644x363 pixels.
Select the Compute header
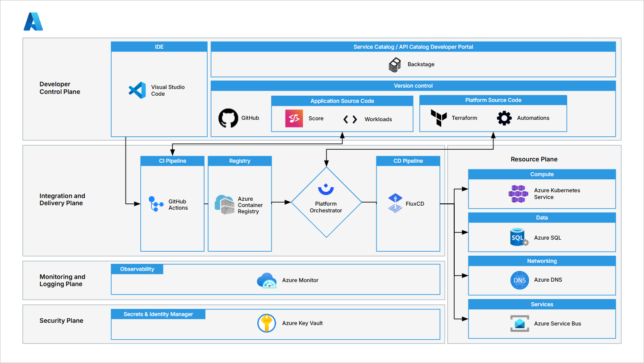pos(542,174)
